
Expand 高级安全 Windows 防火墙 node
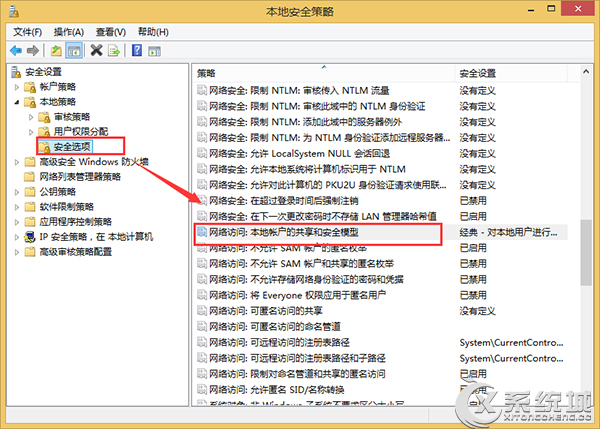[17, 162]
